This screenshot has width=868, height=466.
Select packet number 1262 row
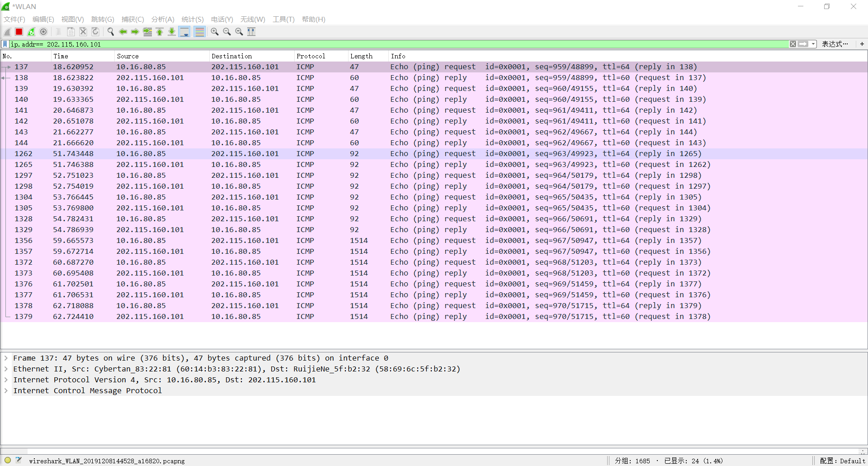[434, 154]
